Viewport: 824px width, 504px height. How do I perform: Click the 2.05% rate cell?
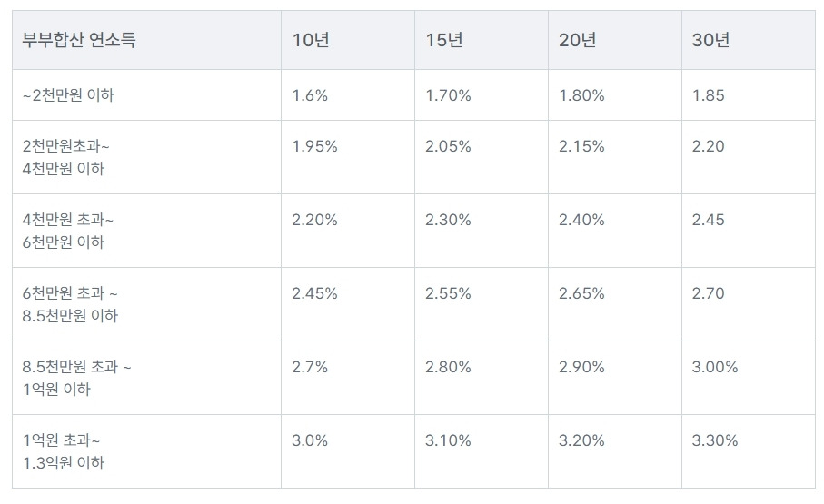pos(448,146)
